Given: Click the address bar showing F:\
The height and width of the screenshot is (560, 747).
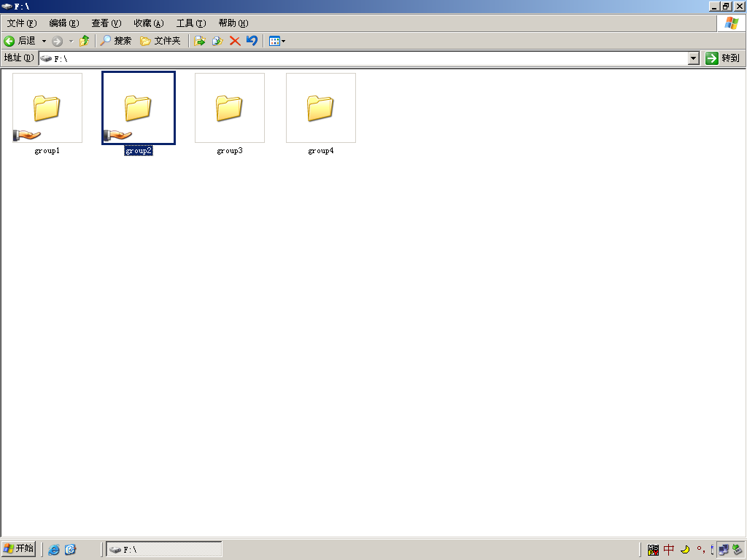Looking at the screenshot, I should [363, 58].
